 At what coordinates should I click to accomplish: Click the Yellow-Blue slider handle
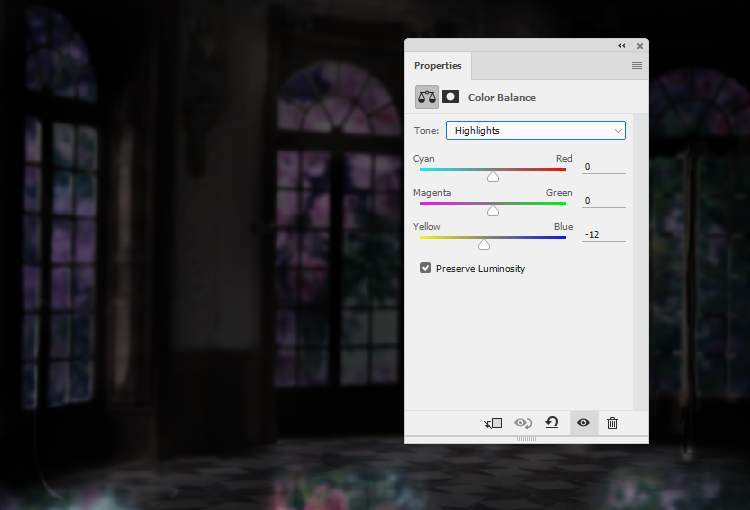[x=484, y=245]
